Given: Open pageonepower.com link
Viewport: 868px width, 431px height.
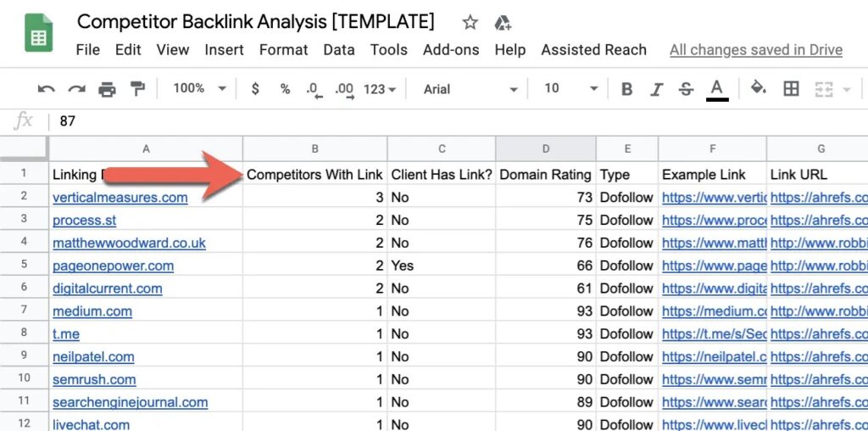Looking at the screenshot, I should 113,266.
